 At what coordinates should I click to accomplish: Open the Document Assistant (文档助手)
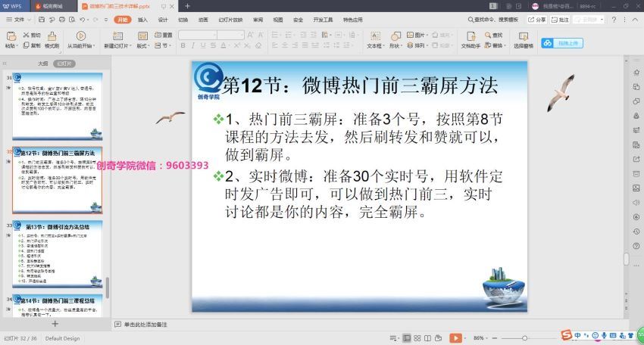coord(470,40)
